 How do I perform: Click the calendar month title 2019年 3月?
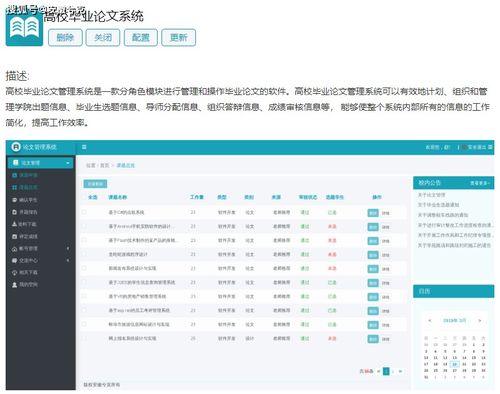click(x=454, y=320)
